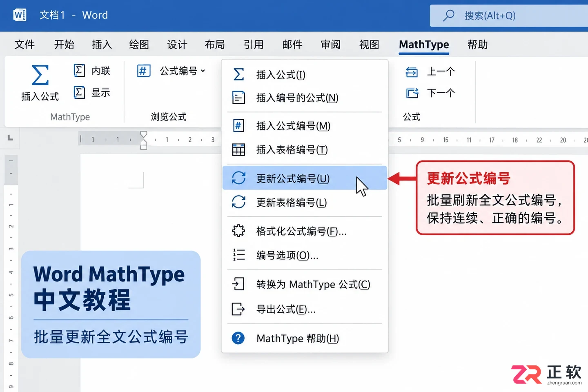Switch to the 开始 tab

[64, 44]
